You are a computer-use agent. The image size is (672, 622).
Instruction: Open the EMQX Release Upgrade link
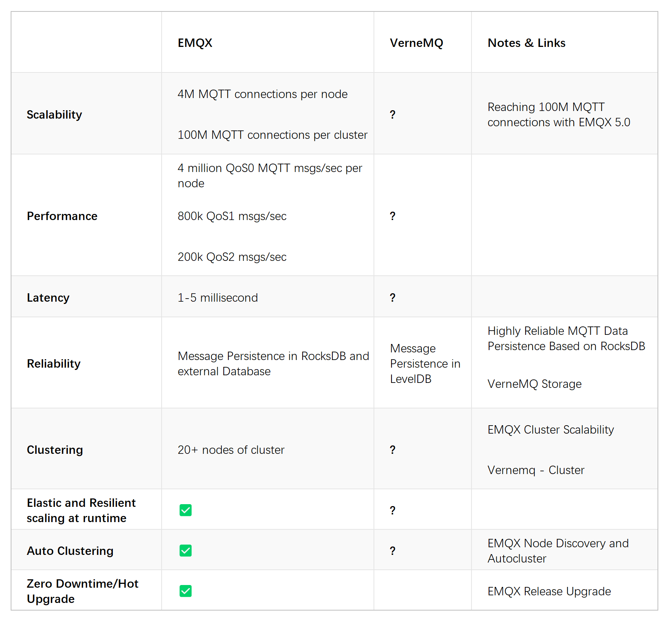coord(549,591)
